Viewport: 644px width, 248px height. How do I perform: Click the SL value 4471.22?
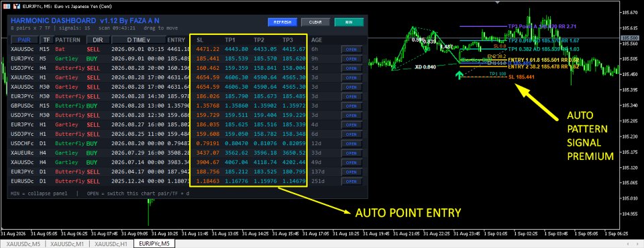(207, 49)
